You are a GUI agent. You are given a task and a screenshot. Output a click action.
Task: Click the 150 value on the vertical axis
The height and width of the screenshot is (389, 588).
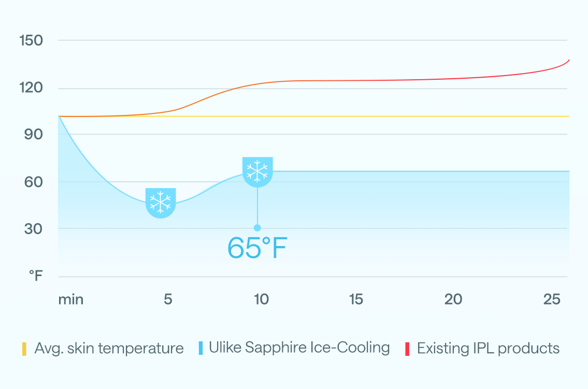[31, 40]
